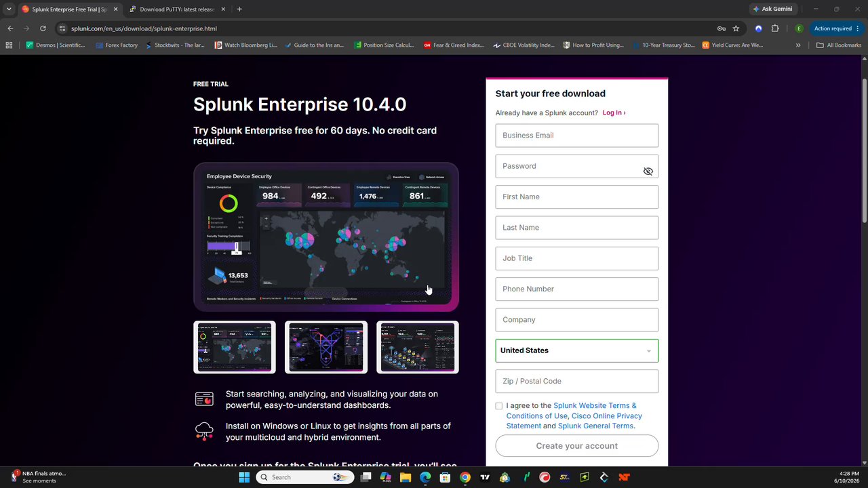The width and height of the screenshot is (868, 488).
Task: Open the saved passwords key icon
Action: click(x=722, y=28)
